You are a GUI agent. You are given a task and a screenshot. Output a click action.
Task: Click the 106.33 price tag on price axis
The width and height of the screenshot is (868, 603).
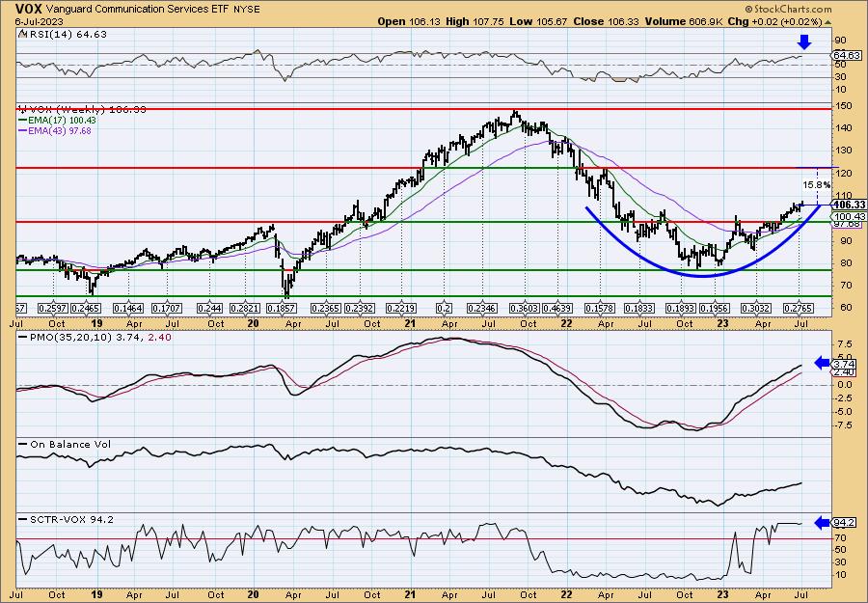pyautogui.click(x=851, y=205)
